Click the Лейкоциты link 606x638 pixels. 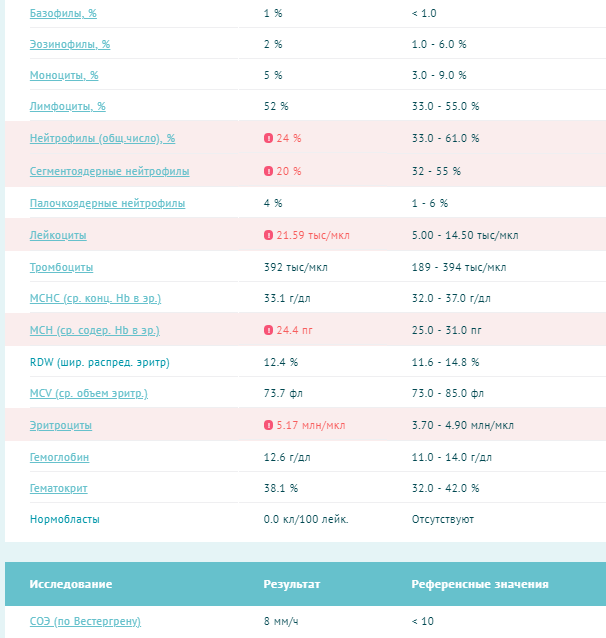point(58,235)
